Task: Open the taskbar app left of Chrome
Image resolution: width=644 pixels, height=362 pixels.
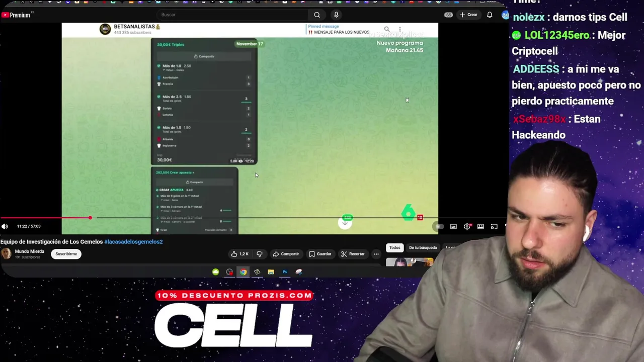Action: point(229,272)
